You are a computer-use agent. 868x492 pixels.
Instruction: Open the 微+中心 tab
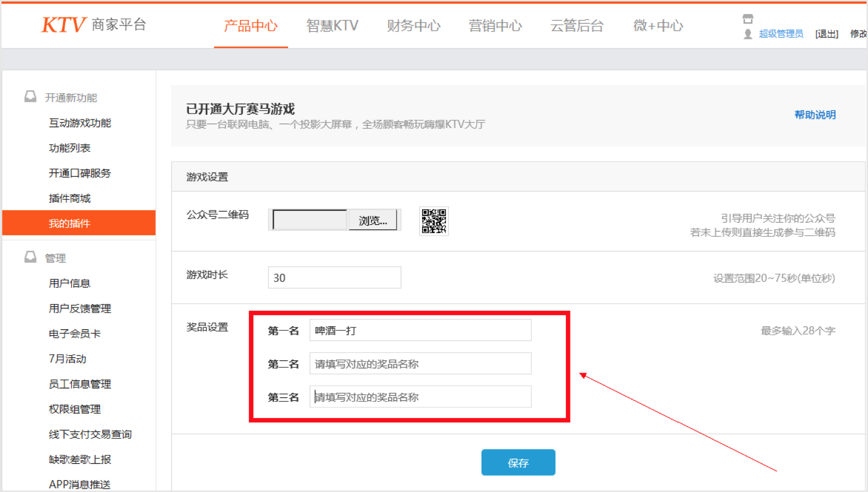pyautogui.click(x=658, y=25)
